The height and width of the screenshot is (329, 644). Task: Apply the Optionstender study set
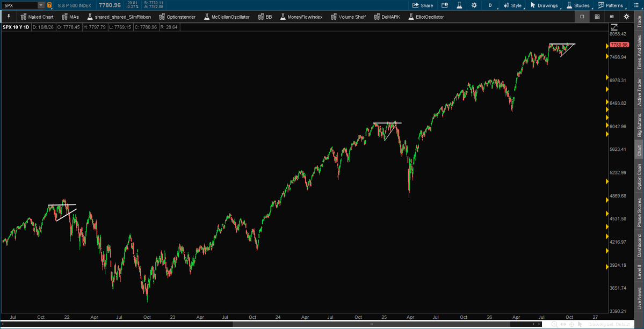177,17
